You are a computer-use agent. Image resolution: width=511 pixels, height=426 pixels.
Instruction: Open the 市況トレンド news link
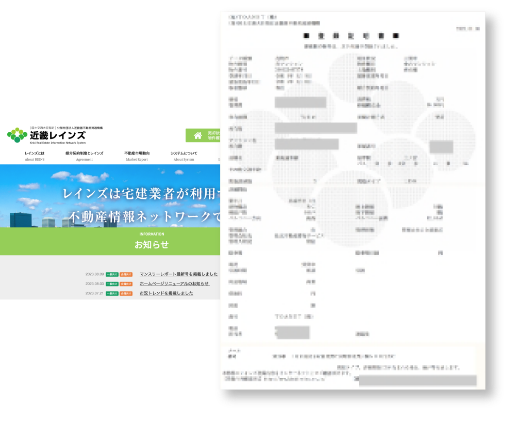[x=166, y=293]
